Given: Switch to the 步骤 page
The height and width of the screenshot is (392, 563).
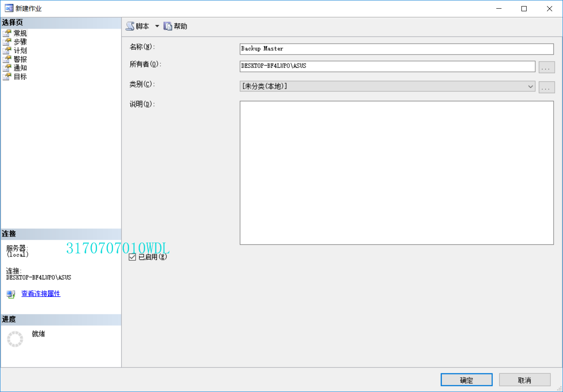Looking at the screenshot, I should [21, 42].
